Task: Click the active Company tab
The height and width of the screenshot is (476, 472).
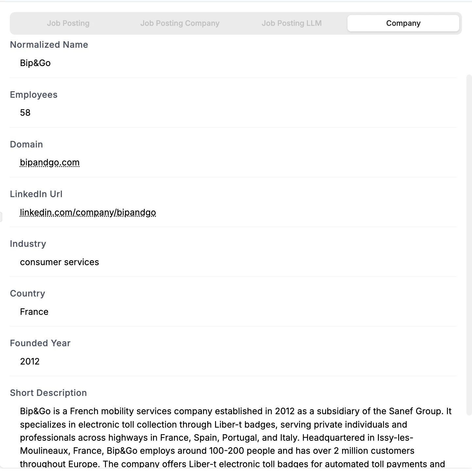Action: coord(403,23)
